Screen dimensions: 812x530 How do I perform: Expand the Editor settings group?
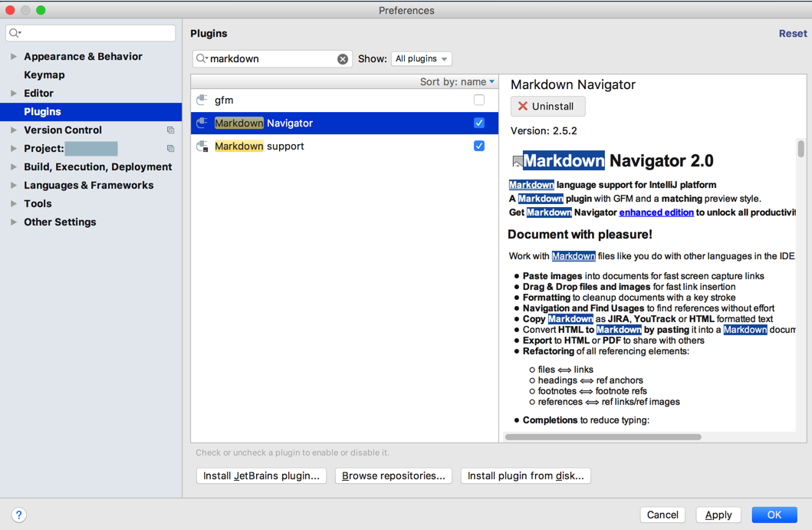tap(14, 94)
